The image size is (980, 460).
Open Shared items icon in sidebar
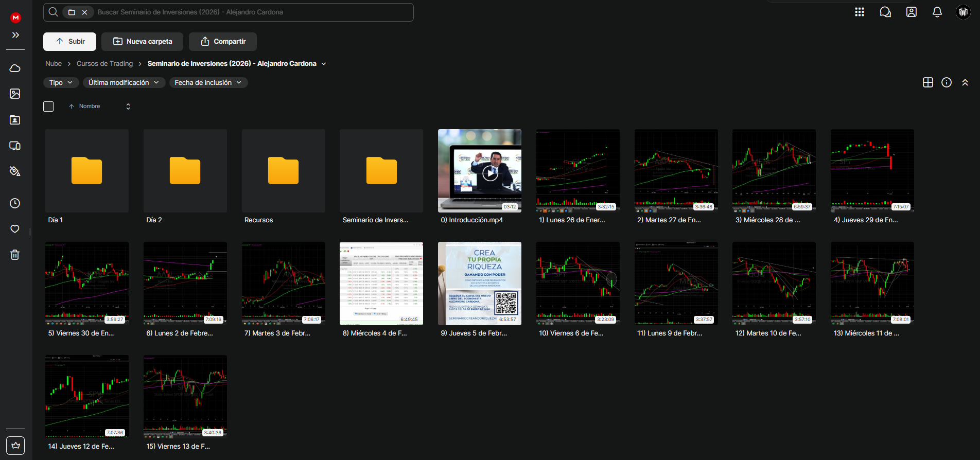[15, 120]
